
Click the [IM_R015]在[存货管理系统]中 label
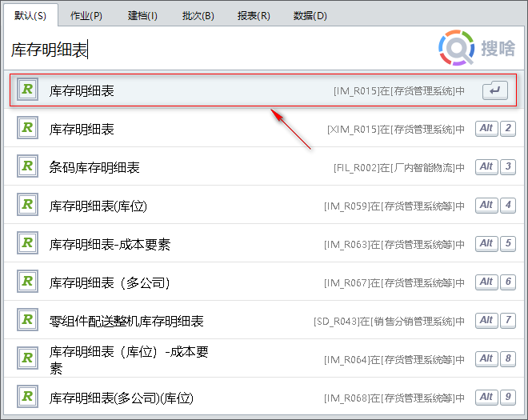coord(399,90)
